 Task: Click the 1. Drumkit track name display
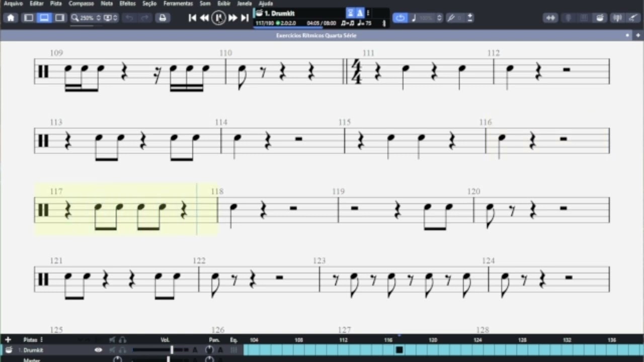click(279, 14)
